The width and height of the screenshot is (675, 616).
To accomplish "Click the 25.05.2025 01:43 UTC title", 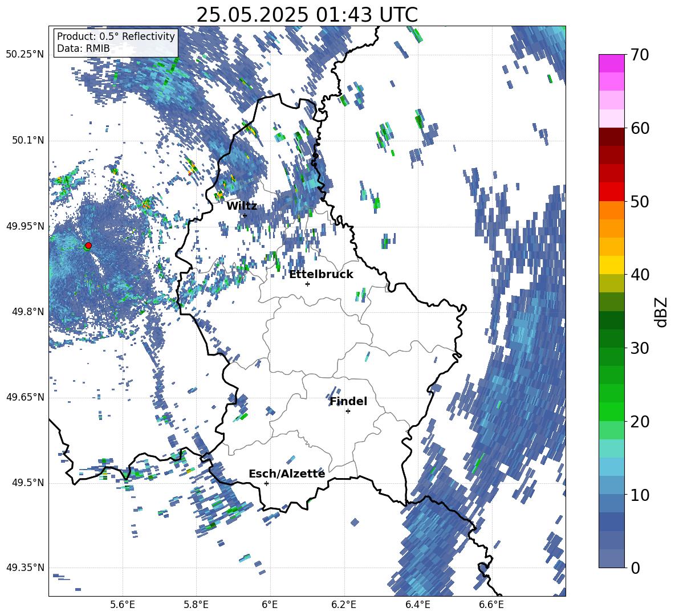I will (307, 15).
